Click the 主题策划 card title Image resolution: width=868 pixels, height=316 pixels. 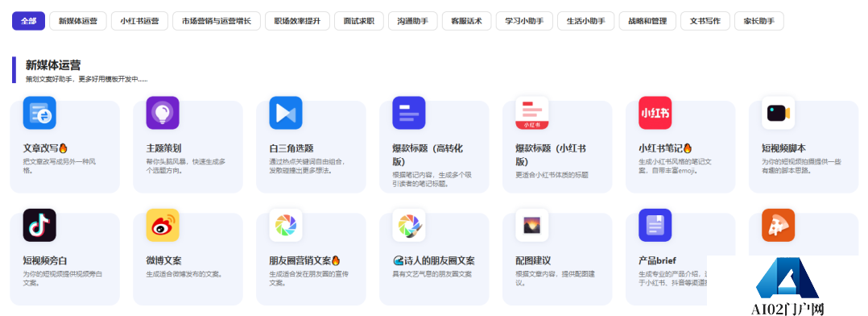coord(164,148)
